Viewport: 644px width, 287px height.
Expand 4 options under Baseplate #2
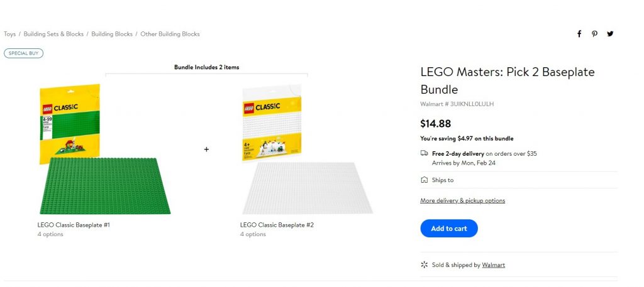click(253, 234)
